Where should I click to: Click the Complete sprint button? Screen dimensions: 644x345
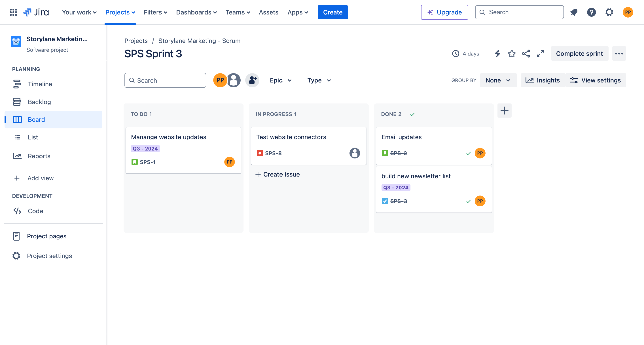click(x=579, y=53)
